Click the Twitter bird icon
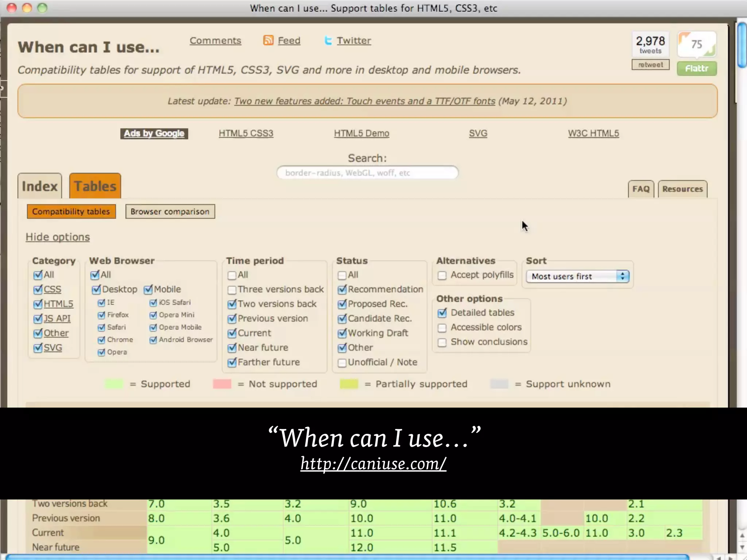747x560 pixels. 328,40
